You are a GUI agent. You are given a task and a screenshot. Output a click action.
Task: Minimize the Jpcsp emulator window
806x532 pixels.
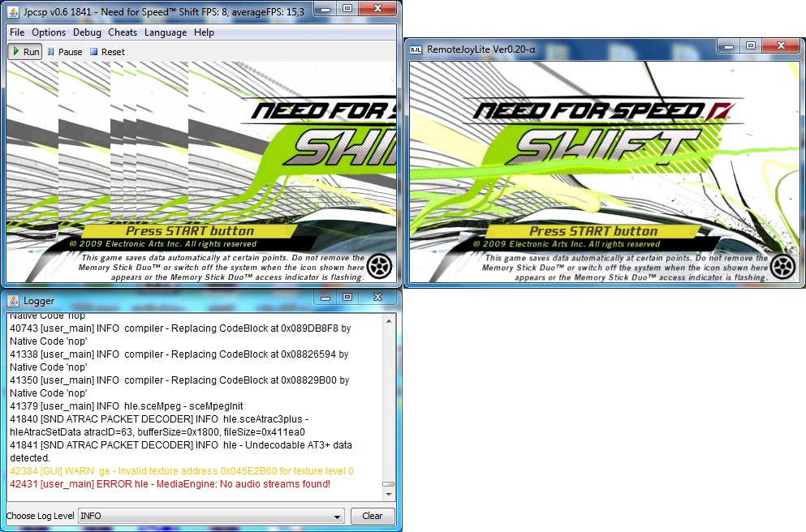coord(324,8)
